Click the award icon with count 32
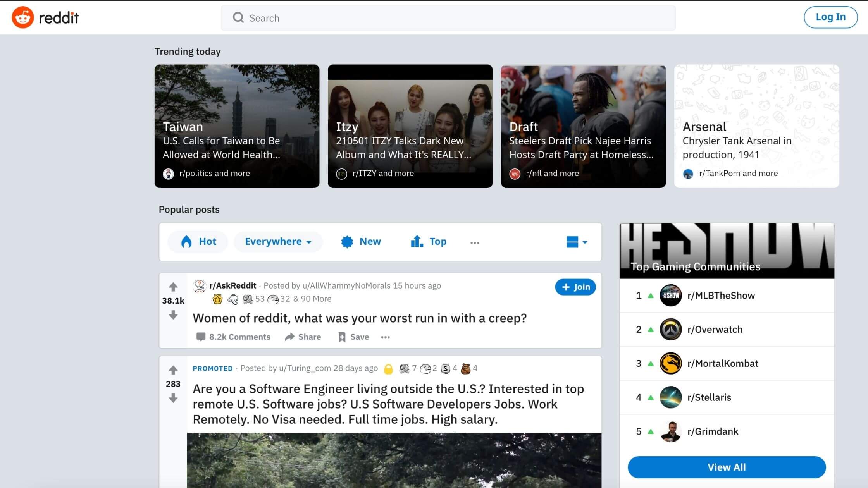The height and width of the screenshot is (488, 868). [x=273, y=299]
